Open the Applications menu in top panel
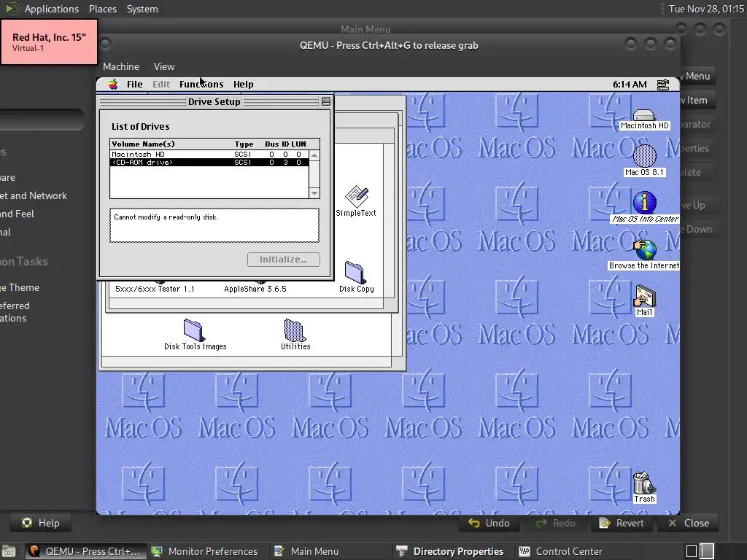Screen dimensions: 747x560 point(52,9)
